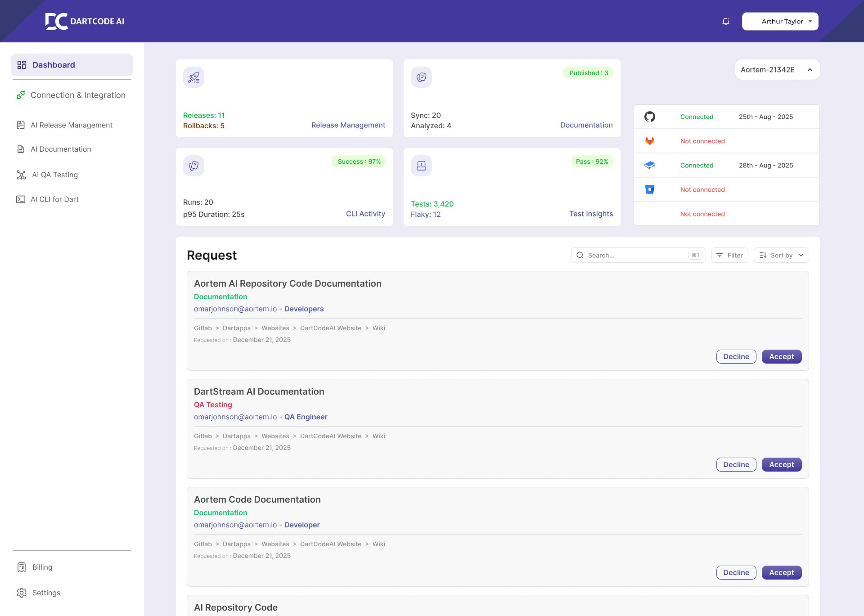
Task: Follow the Documentation card link
Action: click(586, 125)
